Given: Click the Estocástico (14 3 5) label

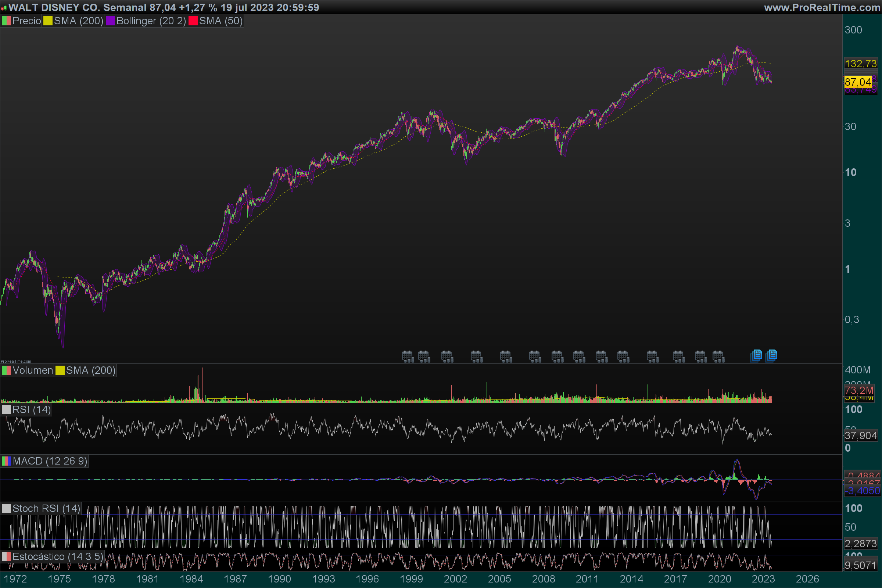Looking at the screenshot, I should click(x=57, y=556).
